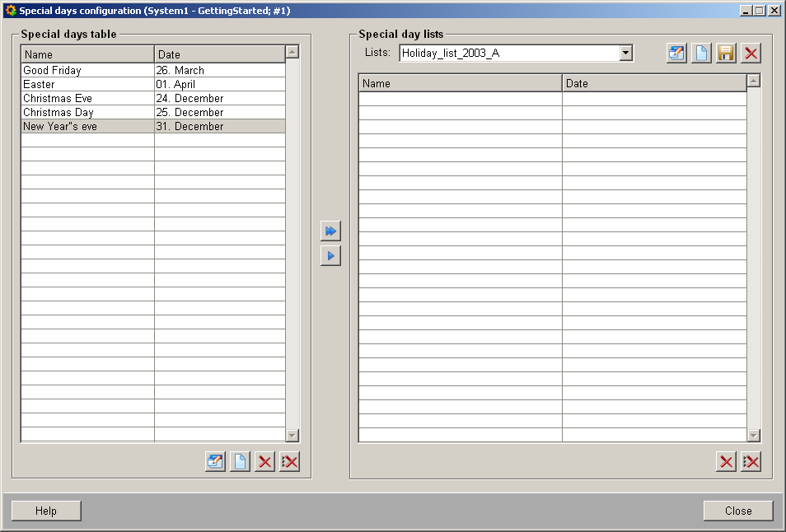Screen dimensions: 786x532
Task: Click new list page icon beside Lists dropdown
Action: pyautogui.click(x=701, y=54)
